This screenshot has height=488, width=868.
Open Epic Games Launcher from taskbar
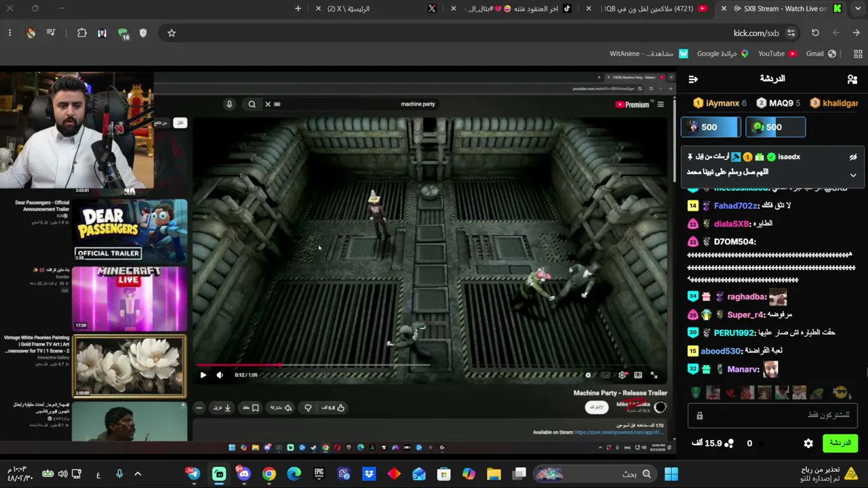tap(319, 474)
